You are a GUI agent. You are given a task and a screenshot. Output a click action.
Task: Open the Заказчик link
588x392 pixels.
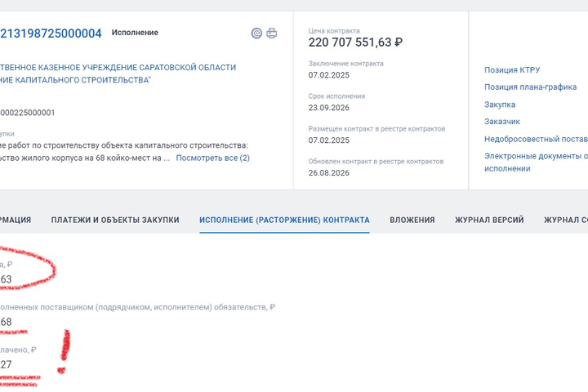[501, 122]
